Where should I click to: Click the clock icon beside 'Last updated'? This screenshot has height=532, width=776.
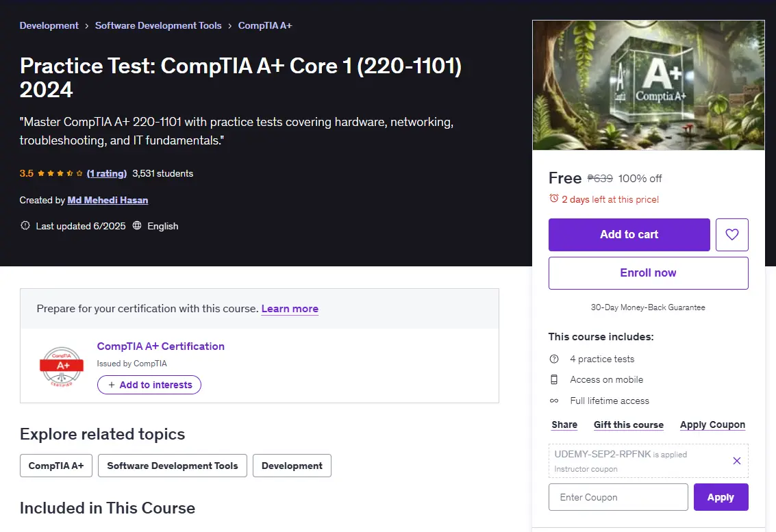25,226
